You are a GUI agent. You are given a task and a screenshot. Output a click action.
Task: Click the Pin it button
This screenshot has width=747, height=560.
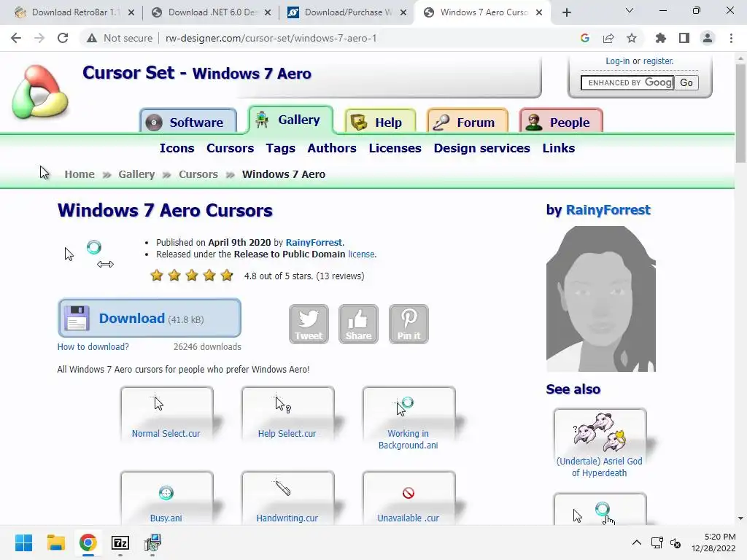(409, 324)
